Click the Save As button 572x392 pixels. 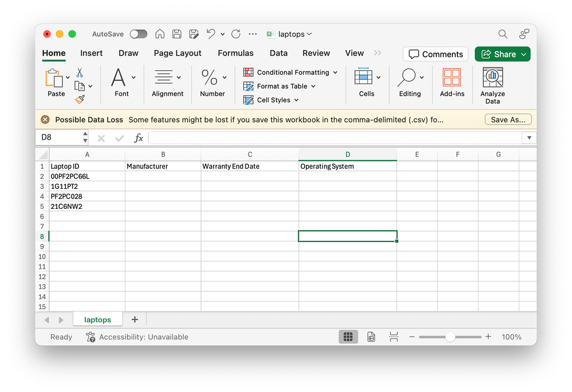(507, 119)
